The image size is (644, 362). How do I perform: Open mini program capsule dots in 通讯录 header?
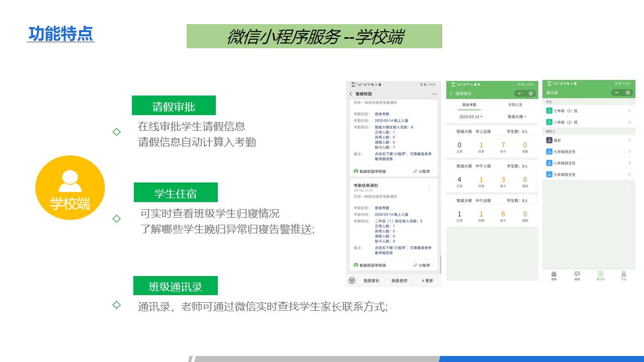(x=616, y=93)
